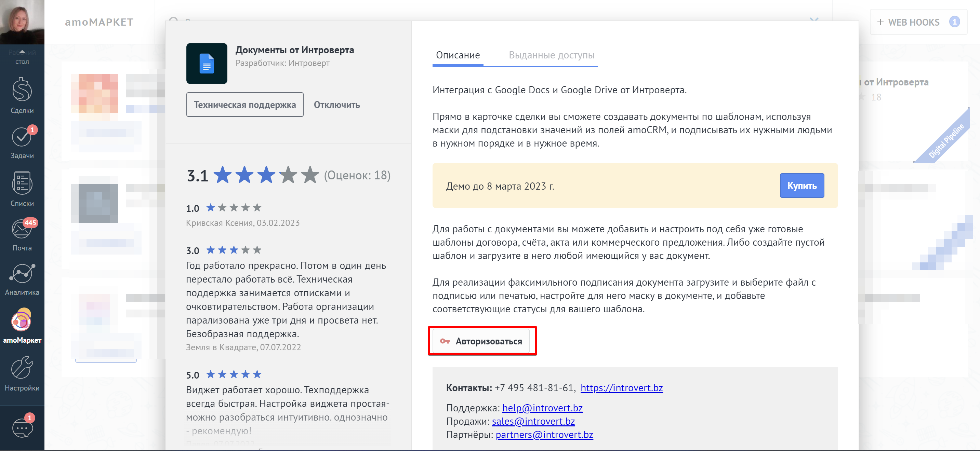Click the search field magnifier icon
Image resolution: width=980 pixels, height=451 pixels.
(173, 20)
